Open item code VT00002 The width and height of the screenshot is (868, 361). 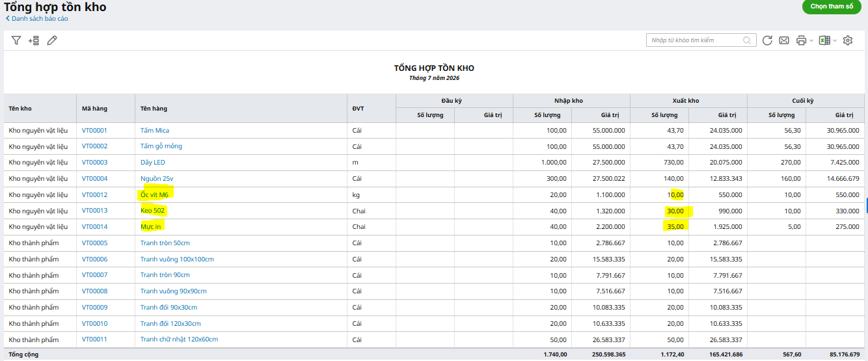click(95, 146)
